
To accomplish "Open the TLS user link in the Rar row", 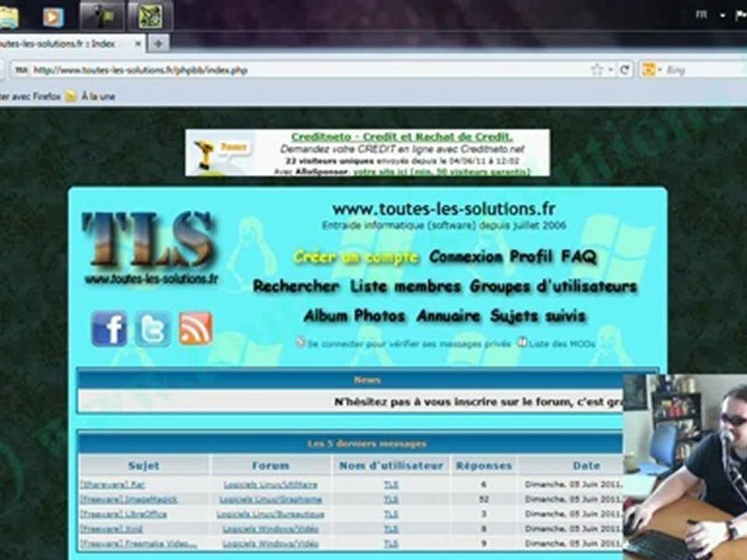I will pos(391,485).
